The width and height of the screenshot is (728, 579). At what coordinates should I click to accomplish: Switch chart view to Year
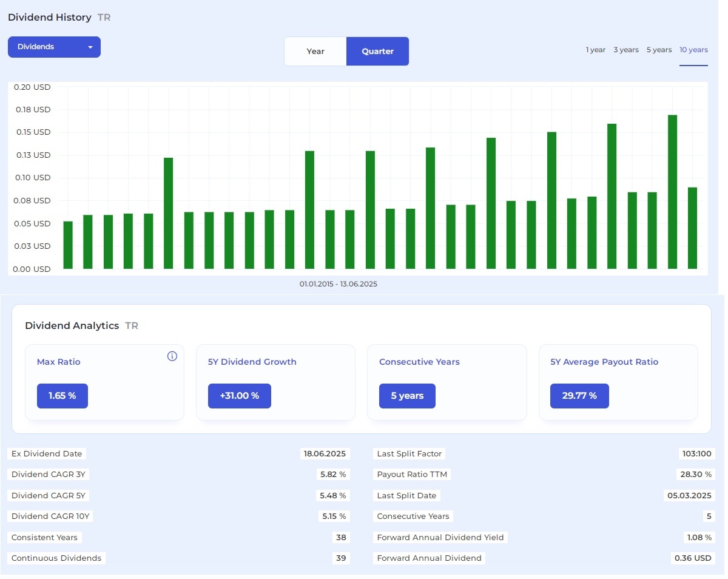[x=315, y=52]
